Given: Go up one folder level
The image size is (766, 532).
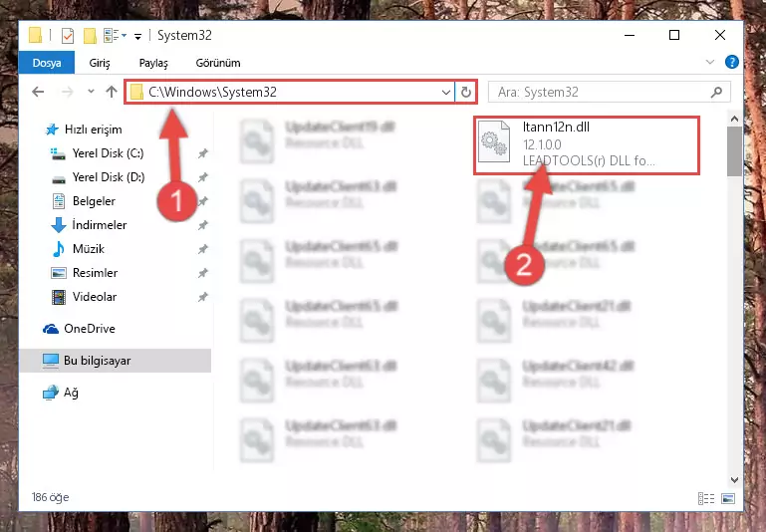Looking at the screenshot, I should [112, 92].
